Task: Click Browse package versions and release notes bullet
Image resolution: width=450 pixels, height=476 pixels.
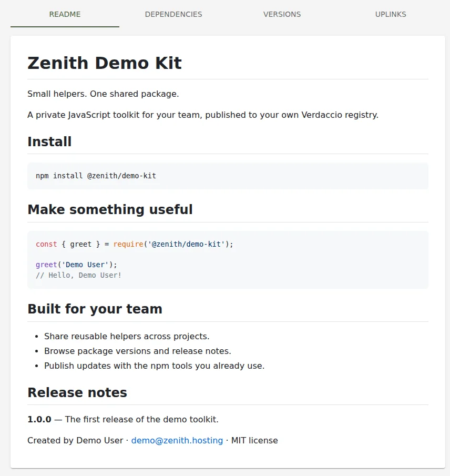Action: [x=137, y=351]
